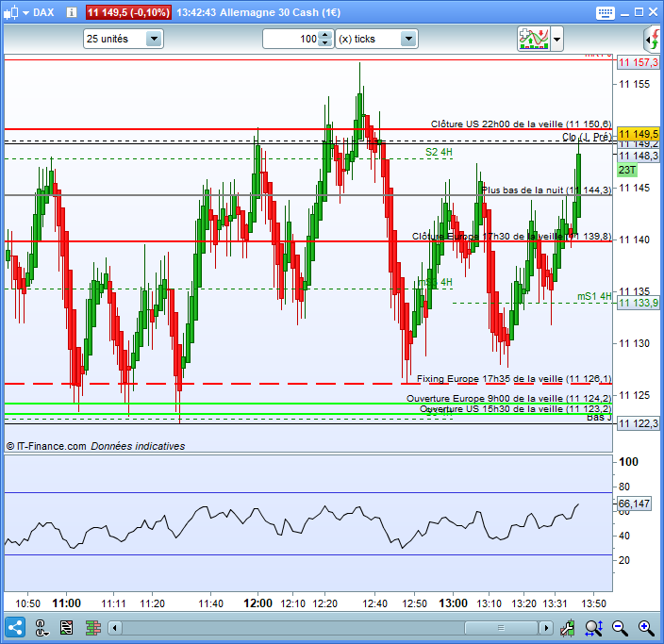Click the auto-fit zoom magnifier icon

coord(593,627)
